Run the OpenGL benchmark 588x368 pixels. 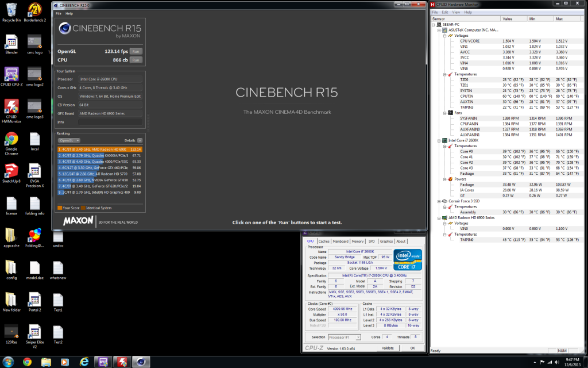point(136,51)
